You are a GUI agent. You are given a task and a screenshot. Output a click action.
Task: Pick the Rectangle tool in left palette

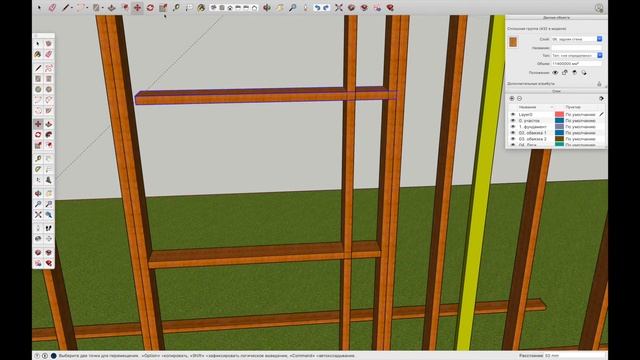coord(38,79)
